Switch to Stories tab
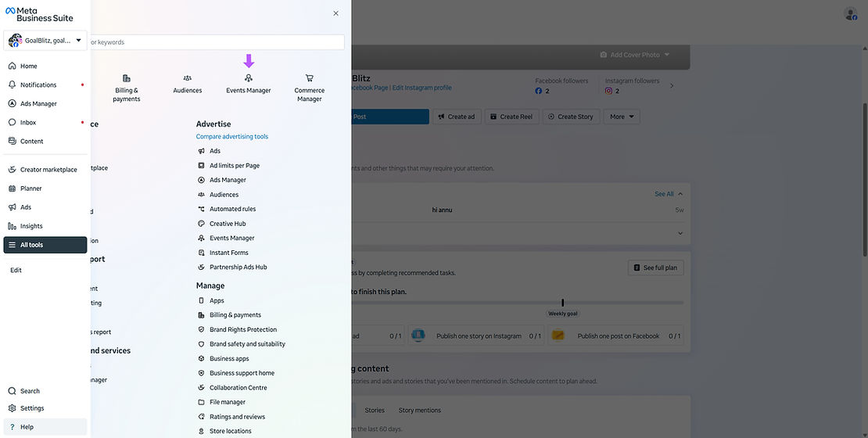The width and height of the screenshot is (868, 438). coord(375,411)
